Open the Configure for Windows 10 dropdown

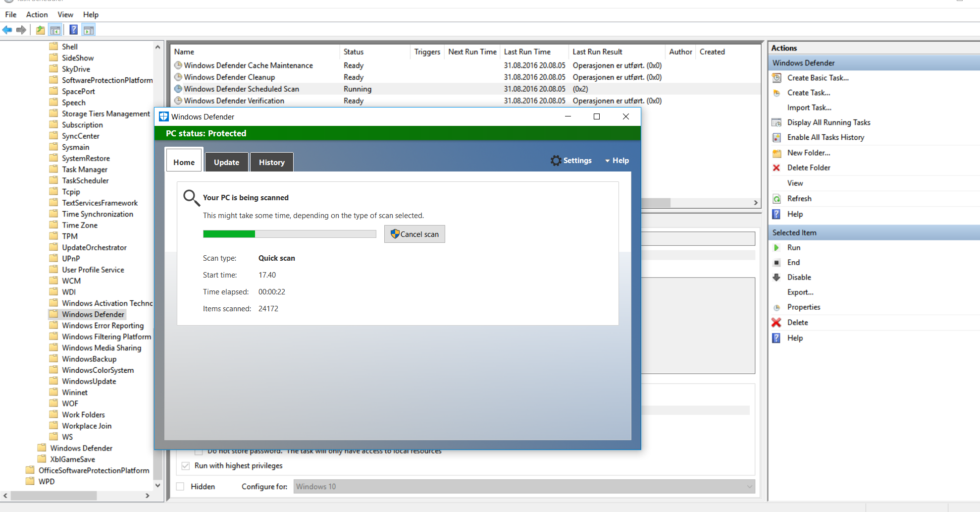point(524,487)
